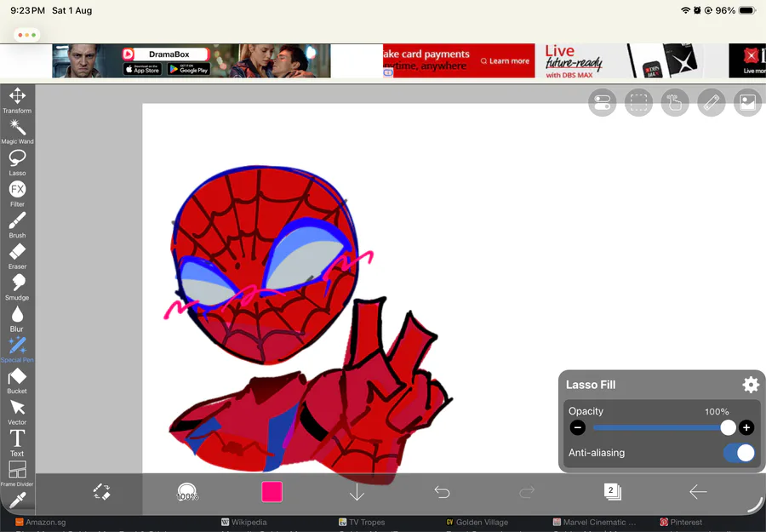Decrease opacity with minus button
The height and width of the screenshot is (532, 766).
(577, 428)
